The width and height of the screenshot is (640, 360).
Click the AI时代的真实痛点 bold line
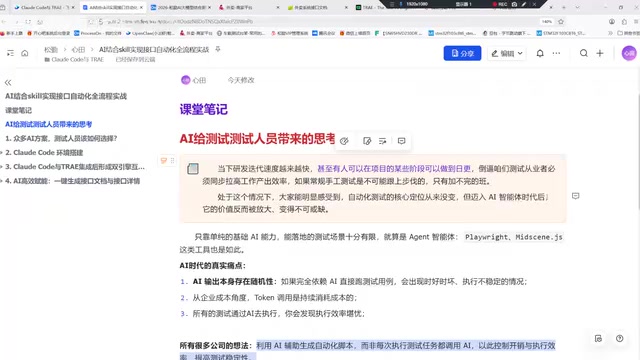coord(213,266)
